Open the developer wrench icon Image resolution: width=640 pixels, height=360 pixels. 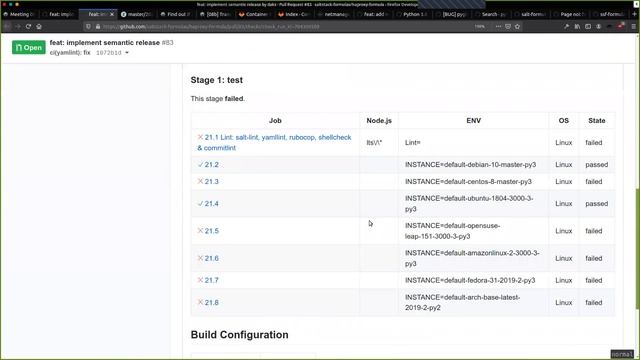[567, 27]
